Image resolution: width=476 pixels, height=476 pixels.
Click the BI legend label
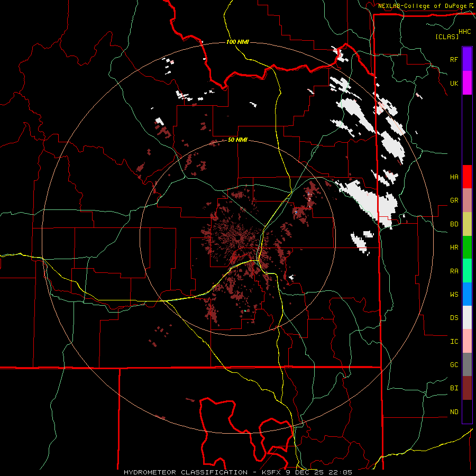click(x=454, y=388)
